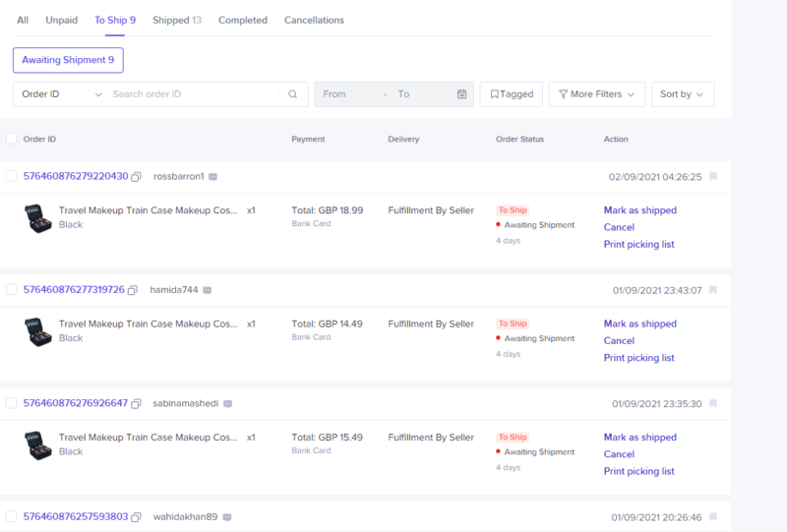Go to the Cancellations tab
The height and width of the screenshot is (532, 787).
[x=314, y=20]
